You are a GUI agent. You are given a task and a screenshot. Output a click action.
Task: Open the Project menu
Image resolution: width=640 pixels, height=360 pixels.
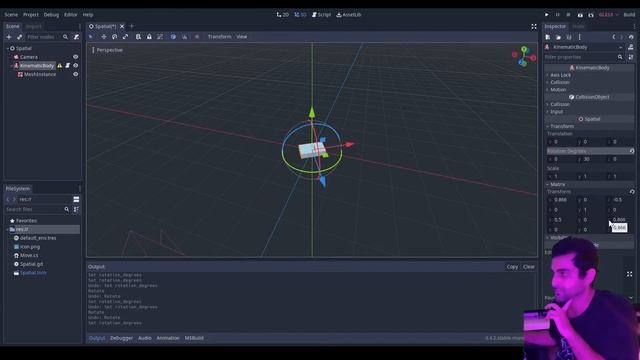tap(31, 15)
